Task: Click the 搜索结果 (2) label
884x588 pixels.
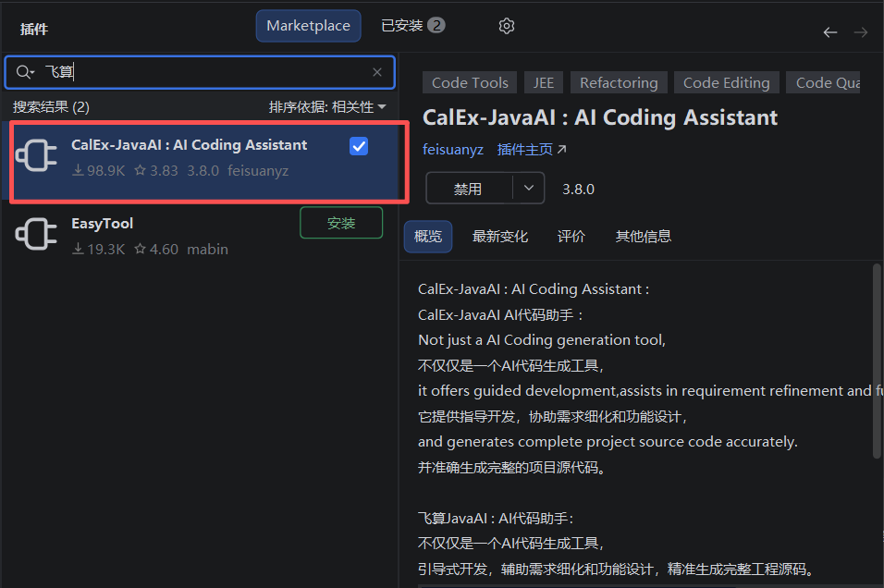Action: click(x=51, y=107)
